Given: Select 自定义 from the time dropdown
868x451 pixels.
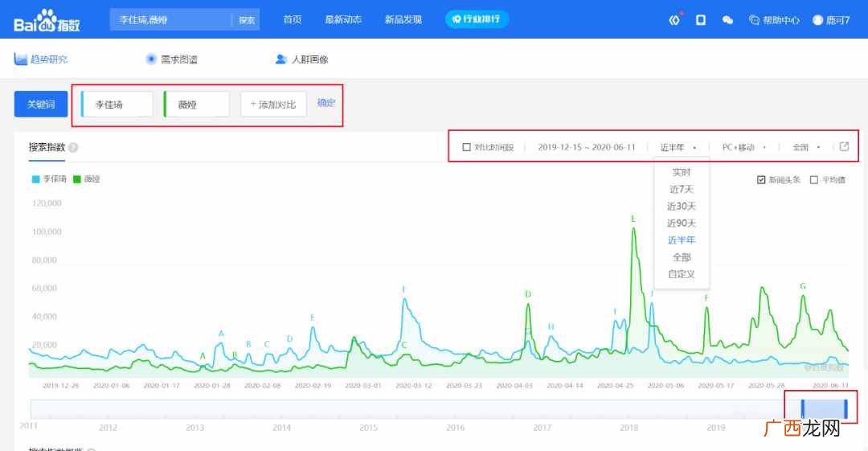Looking at the screenshot, I should pos(681,273).
